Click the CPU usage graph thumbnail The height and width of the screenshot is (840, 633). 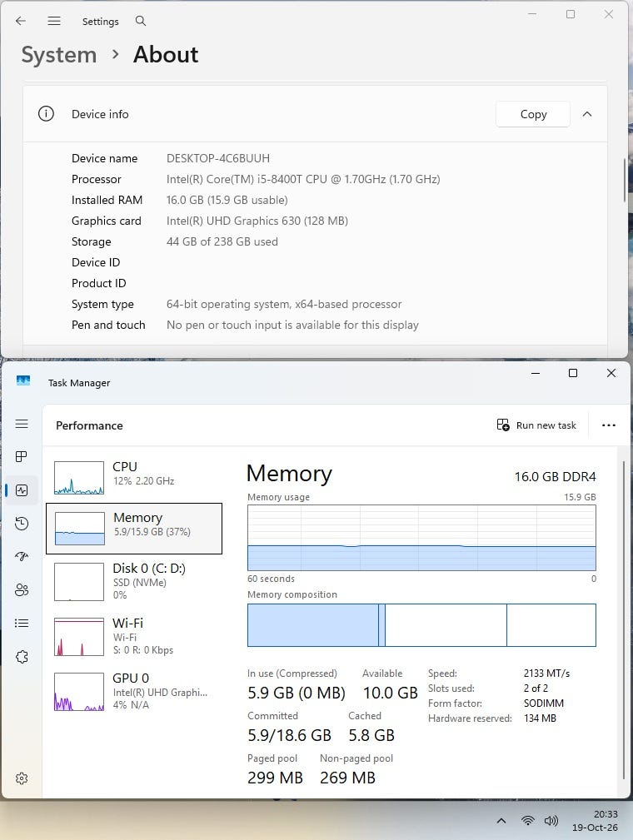pyautogui.click(x=79, y=477)
